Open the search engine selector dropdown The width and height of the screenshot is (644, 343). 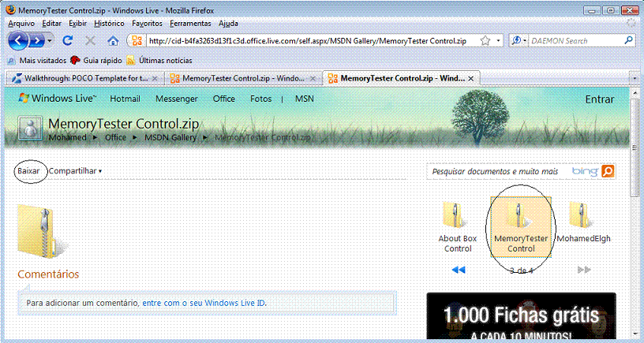click(x=519, y=41)
